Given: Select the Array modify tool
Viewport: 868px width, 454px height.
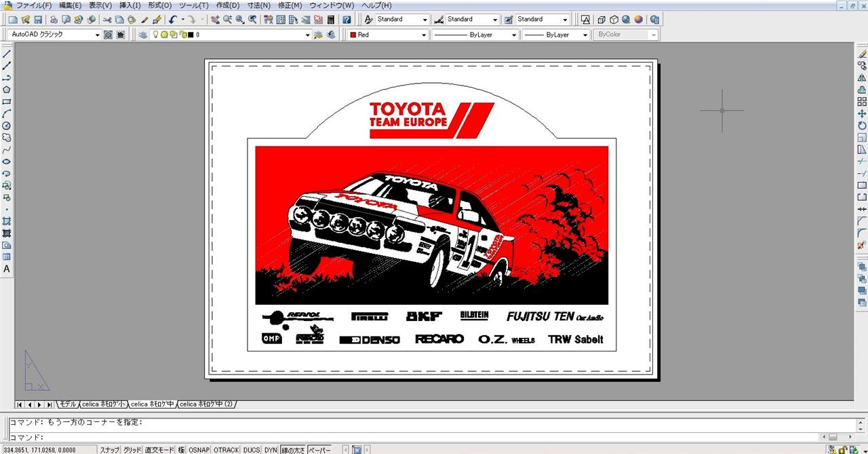Looking at the screenshot, I should pyautogui.click(x=862, y=101).
